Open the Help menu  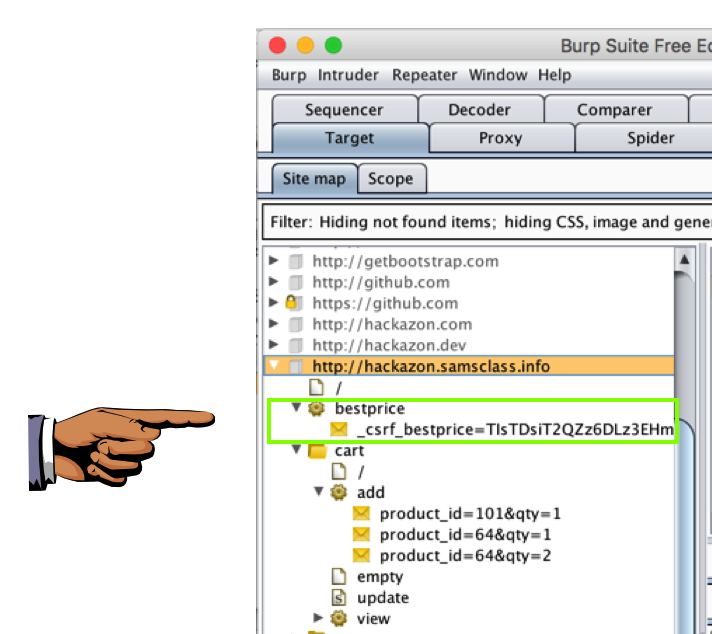[x=554, y=75]
